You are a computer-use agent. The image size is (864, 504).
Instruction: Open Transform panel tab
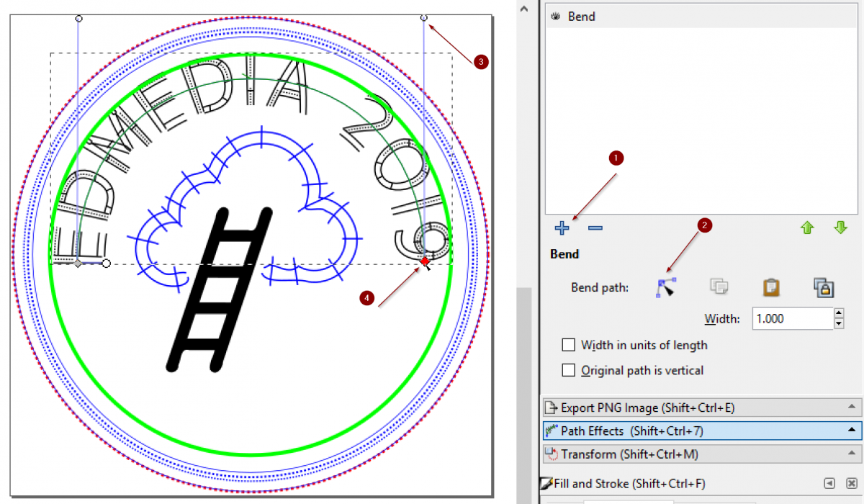coord(702,454)
